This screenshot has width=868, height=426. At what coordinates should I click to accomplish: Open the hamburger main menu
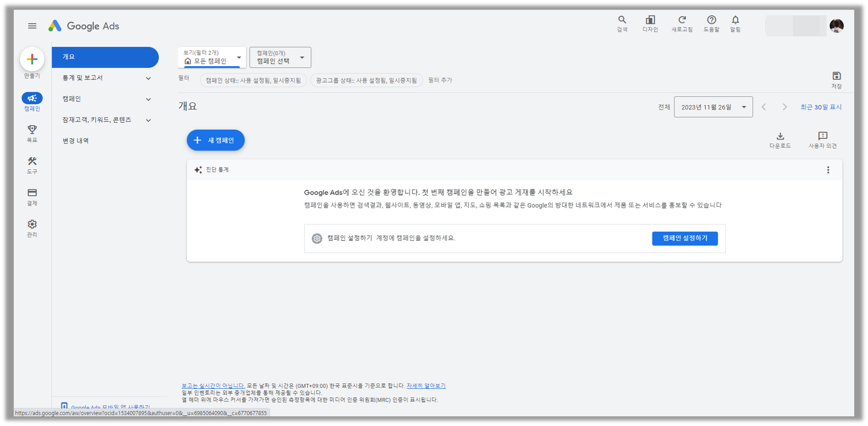32,26
